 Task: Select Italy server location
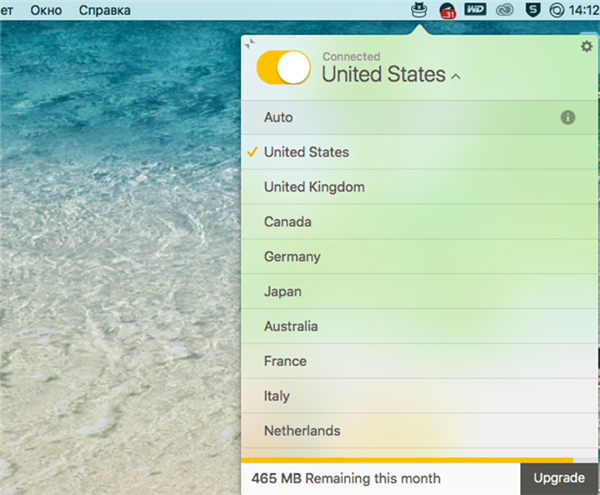pos(419,396)
